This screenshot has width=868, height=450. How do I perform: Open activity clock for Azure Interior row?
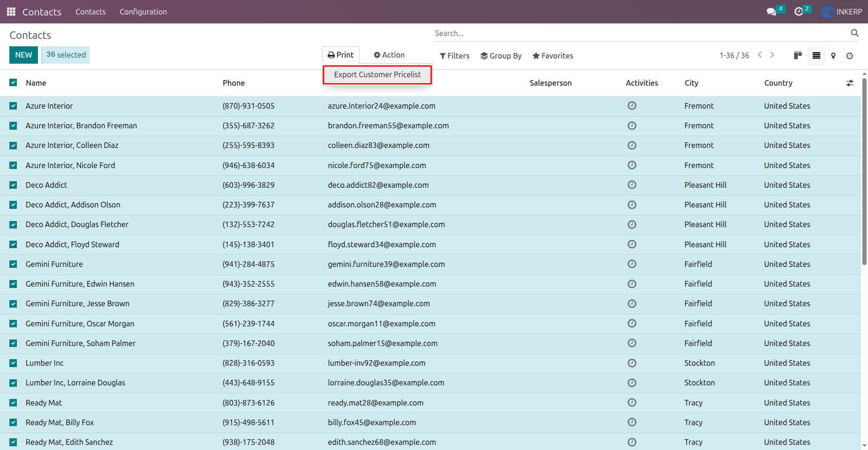pos(632,106)
